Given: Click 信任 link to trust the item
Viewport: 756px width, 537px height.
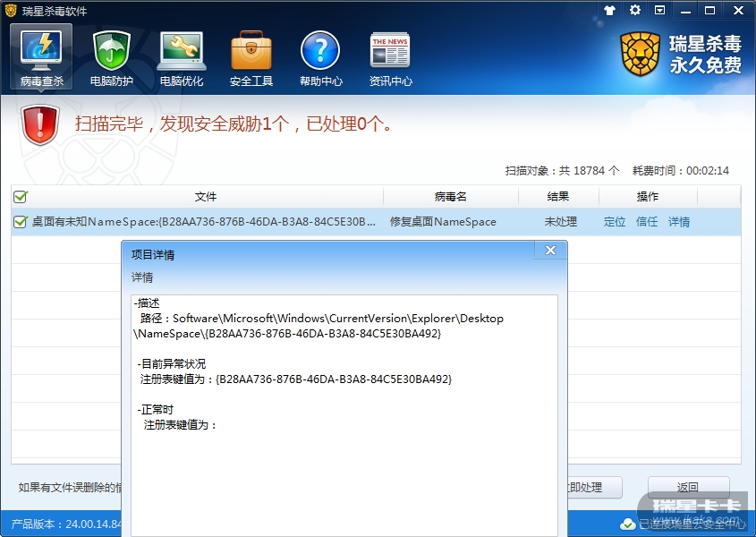Looking at the screenshot, I should pos(647,222).
